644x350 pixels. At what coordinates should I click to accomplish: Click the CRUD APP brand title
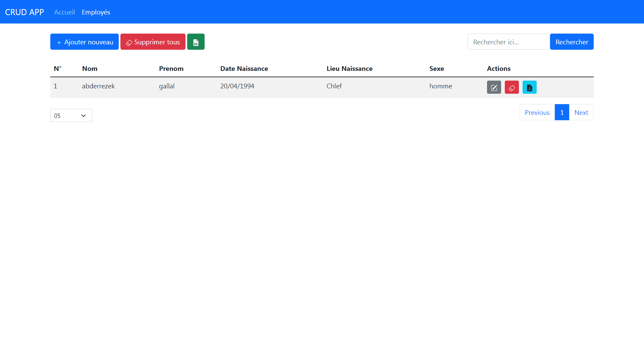pyautogui.click(x=24, y=12)
